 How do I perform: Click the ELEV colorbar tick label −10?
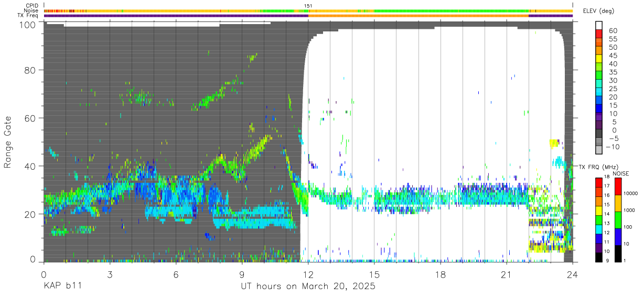(x=611, y=147)
